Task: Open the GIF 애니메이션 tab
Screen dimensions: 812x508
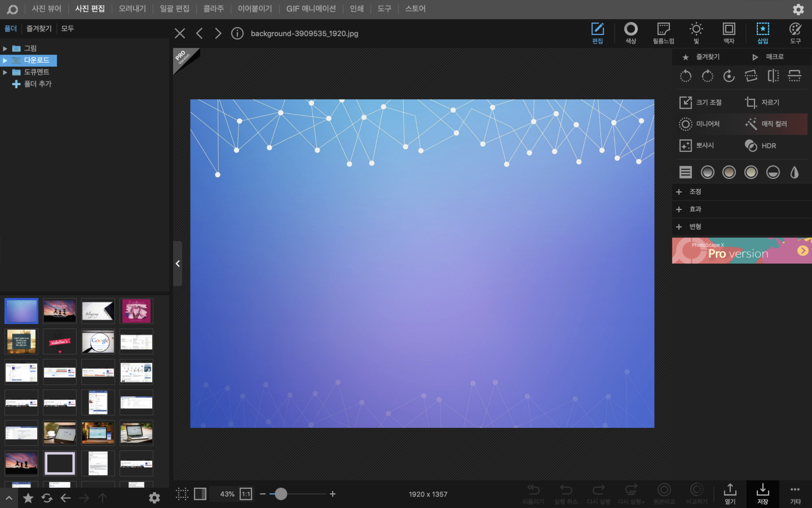Action: 311,9
